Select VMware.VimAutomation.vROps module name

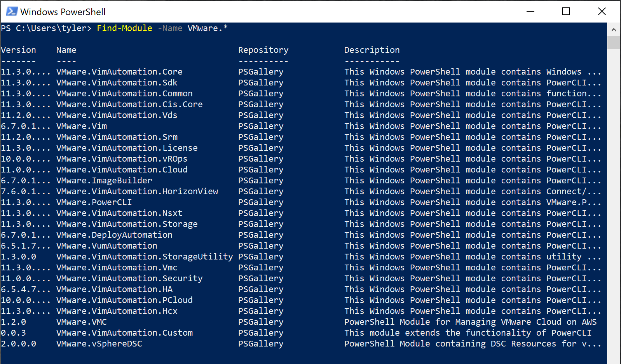(x=122, y=159)
